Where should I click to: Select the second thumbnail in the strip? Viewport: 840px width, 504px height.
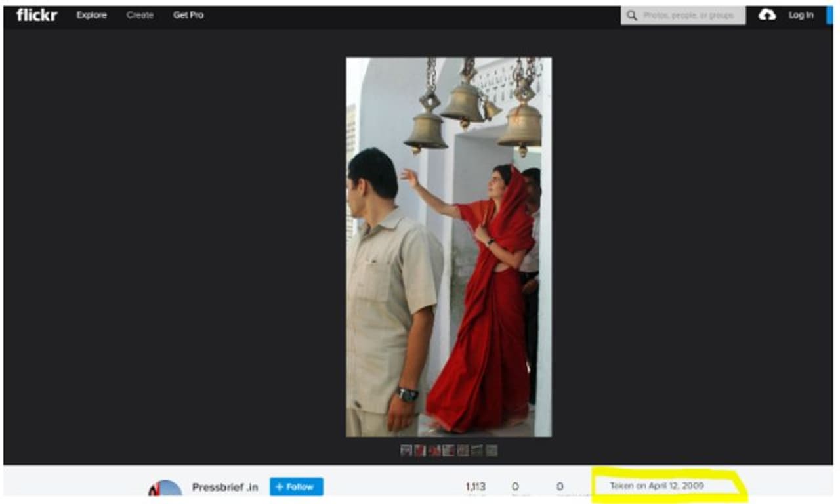point(420,450)
